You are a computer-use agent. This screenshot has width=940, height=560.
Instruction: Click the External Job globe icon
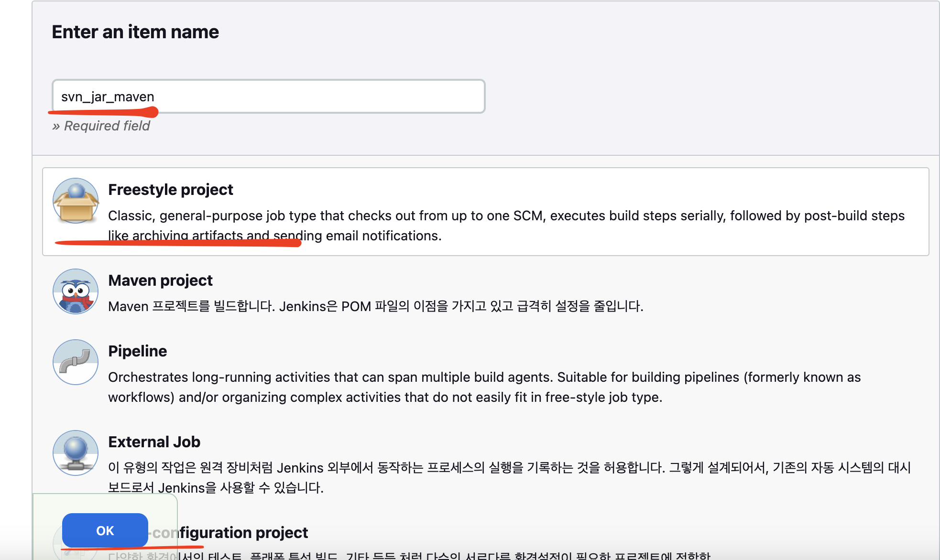(x=76, y=452)
